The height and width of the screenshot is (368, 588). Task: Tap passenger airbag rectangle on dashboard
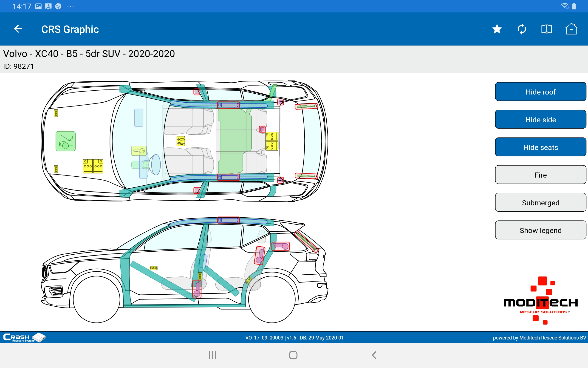[x=139, y=118]
